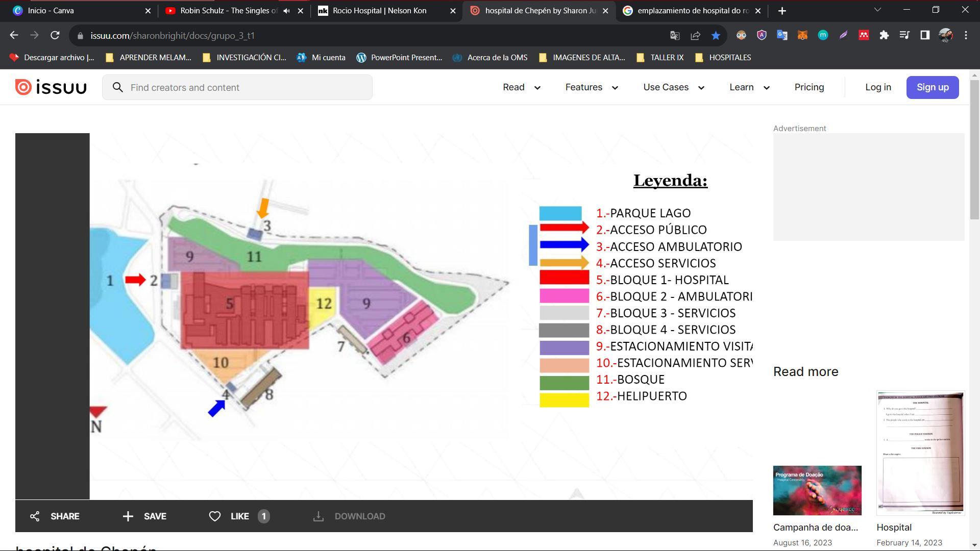This screenshot has height=551, width=980.
Task: Open the browser Extensions puzzle icon
Action: point(884,35)
